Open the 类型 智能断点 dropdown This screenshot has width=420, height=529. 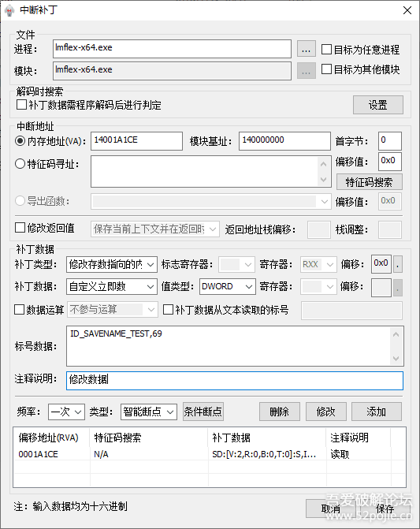pos(149,412)
